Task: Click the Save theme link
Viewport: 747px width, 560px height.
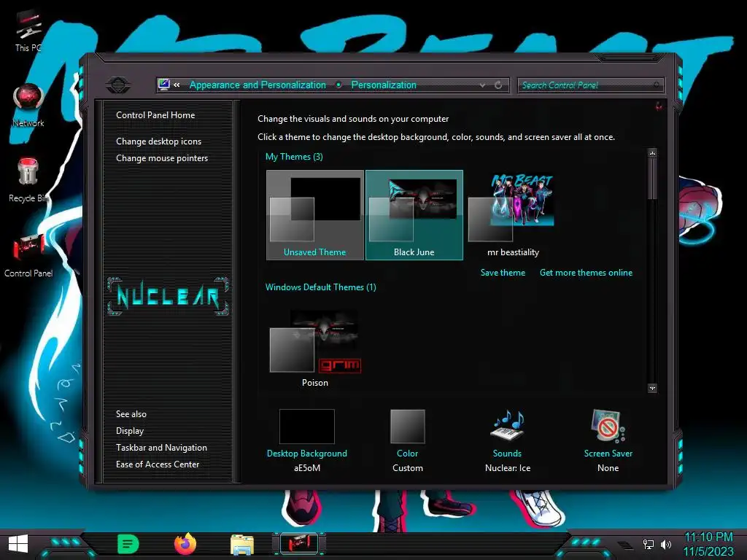Action: pos(503,273)
